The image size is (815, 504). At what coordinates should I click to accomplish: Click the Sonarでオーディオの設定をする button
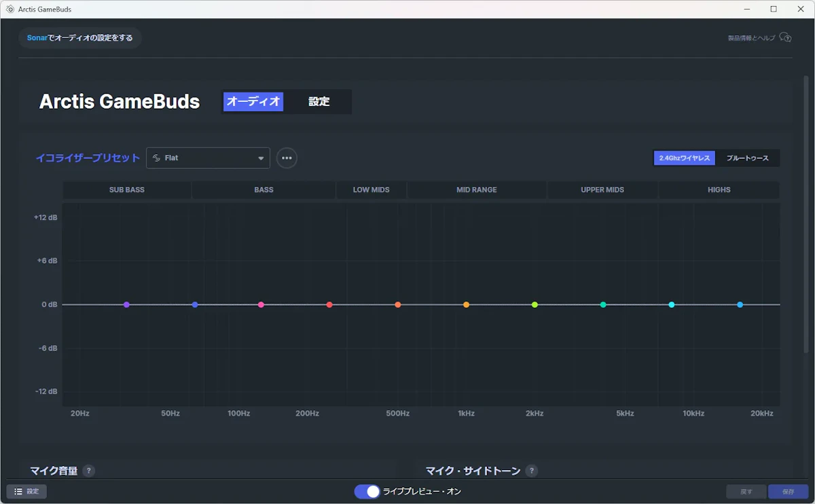[x=80, y=38]
